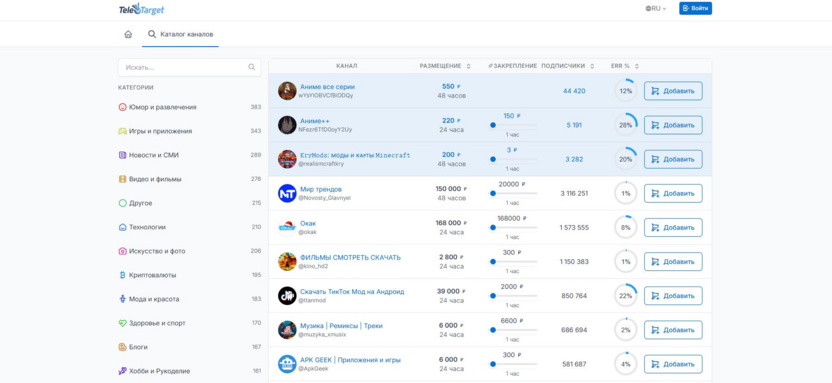Add Скачать ТикТок Мод to cart
832x383 pixels.
(x=673, y=295)
